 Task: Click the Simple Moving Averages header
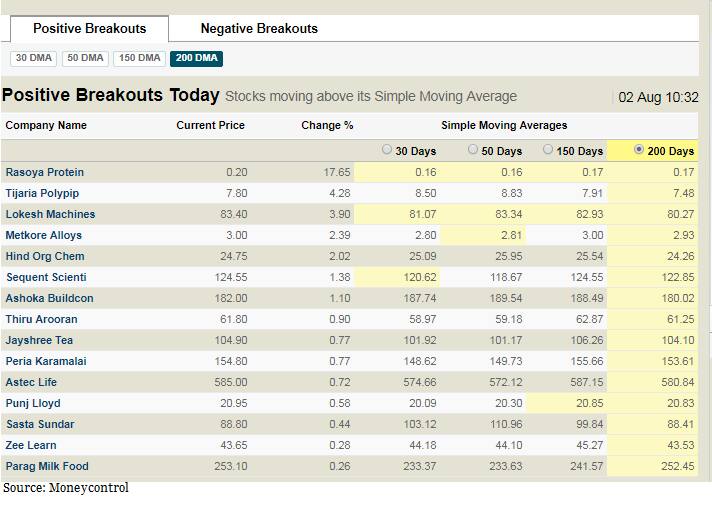504,125
